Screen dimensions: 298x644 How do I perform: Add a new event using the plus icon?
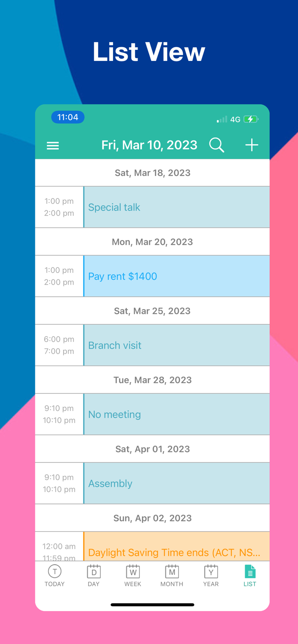(252, 145)
